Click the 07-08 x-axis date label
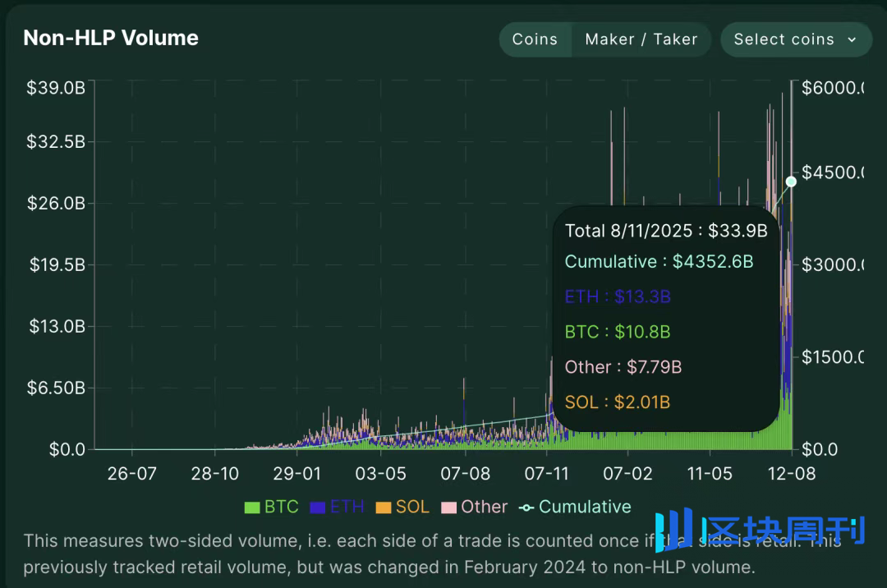This screenshot has height=588, width=887. (x=466, y=474)
